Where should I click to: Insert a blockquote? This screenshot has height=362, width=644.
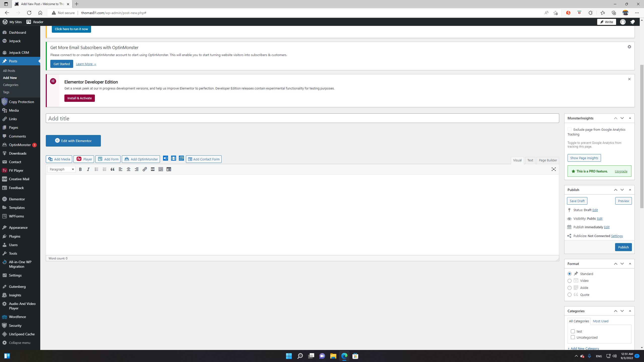click(112, 169)
